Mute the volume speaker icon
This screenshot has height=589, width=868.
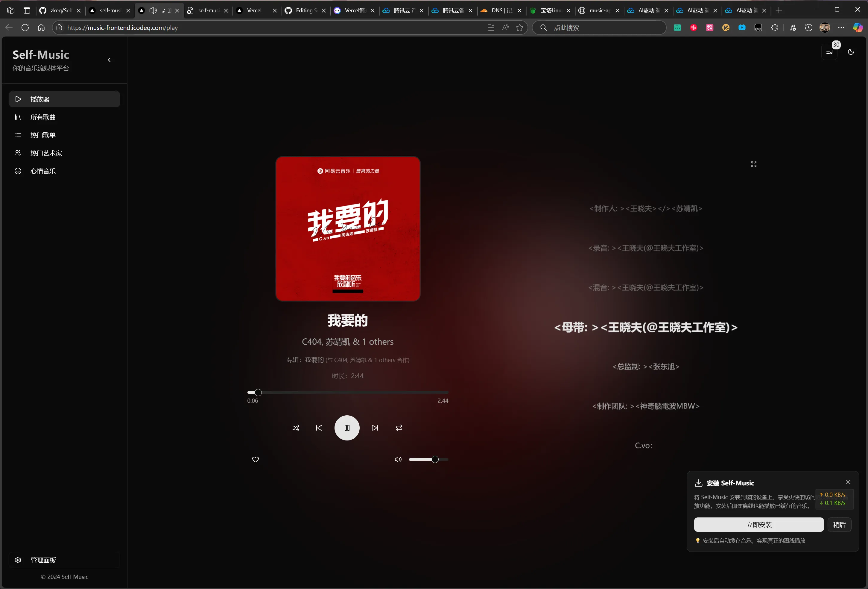coord(398,459)
